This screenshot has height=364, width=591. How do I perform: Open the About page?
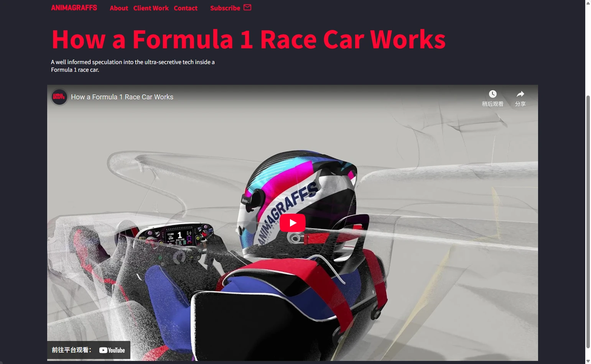[x=119, y=8]
